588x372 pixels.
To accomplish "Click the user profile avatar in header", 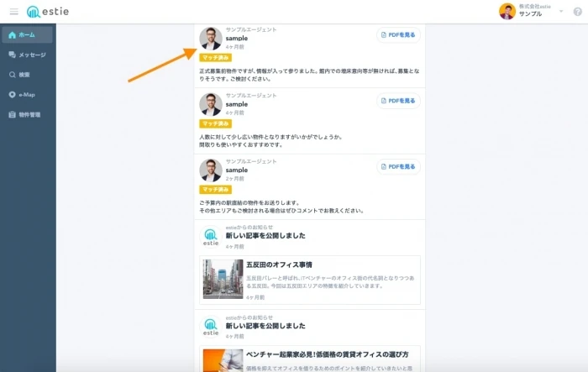I will pyautogui.click(x=507, y=11).
